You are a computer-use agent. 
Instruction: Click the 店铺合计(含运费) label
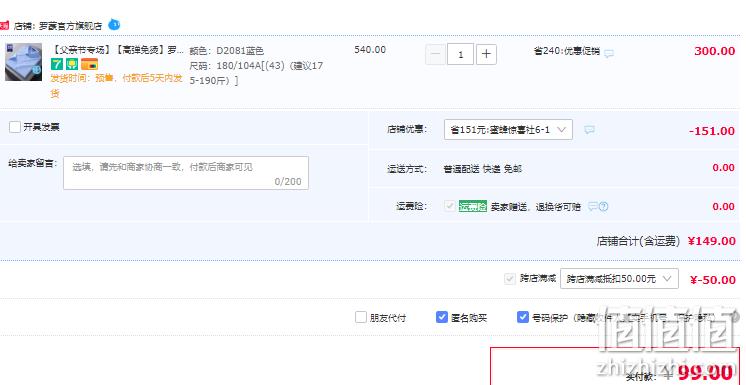pos(638,242)
